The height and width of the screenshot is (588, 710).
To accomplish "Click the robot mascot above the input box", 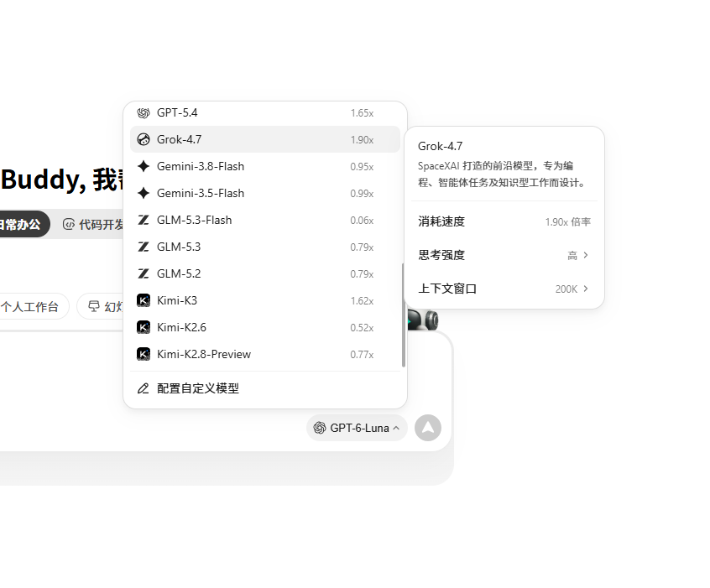I will [423, 320].
